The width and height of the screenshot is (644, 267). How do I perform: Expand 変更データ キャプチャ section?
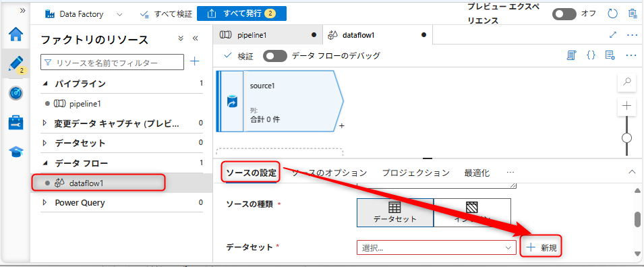tap(45, 123)
